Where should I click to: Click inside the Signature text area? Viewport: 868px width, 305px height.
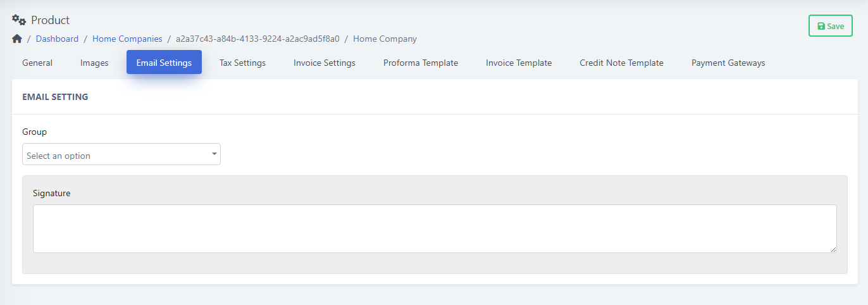(435, 228)
